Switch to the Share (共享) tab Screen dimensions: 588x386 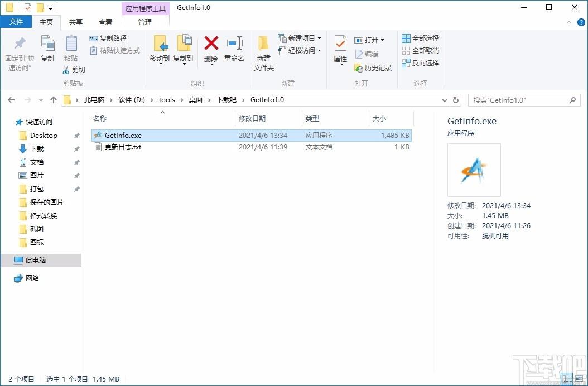[x=76, y=22]
